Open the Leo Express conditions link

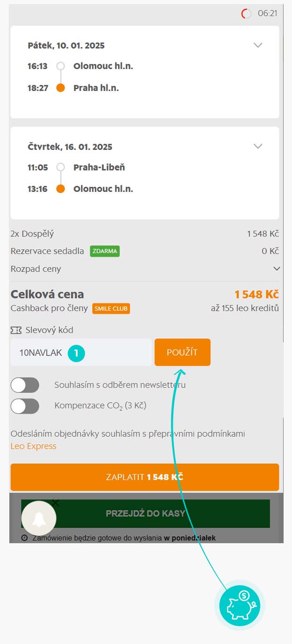33,446
